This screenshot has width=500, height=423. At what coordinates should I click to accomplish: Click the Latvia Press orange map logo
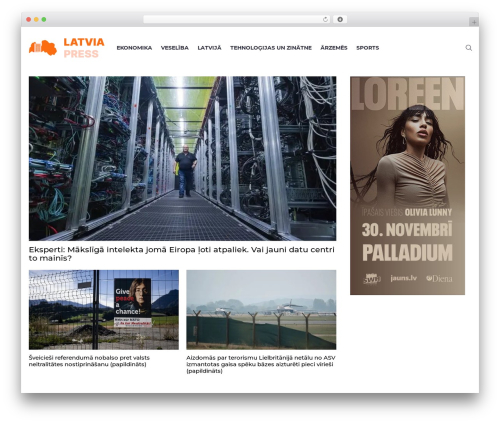point(43,48)
